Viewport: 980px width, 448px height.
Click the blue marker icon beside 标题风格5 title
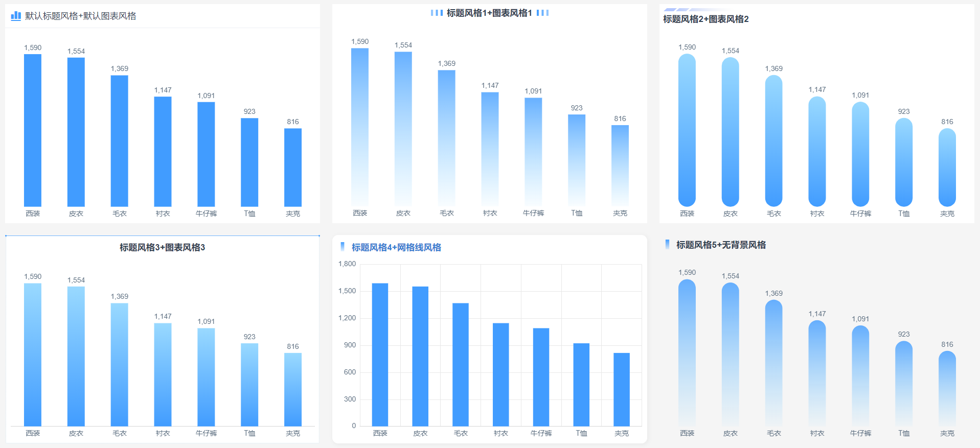click(667, 244)
